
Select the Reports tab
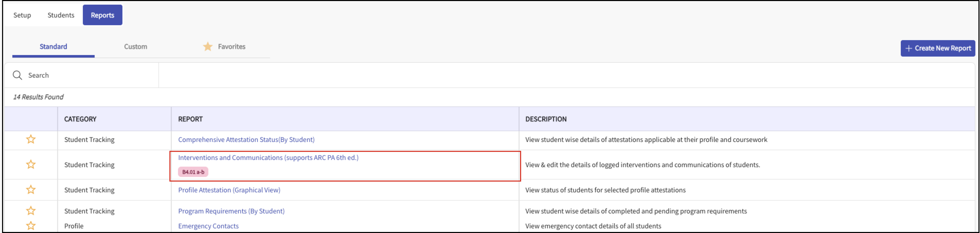(x=102, y=15)
